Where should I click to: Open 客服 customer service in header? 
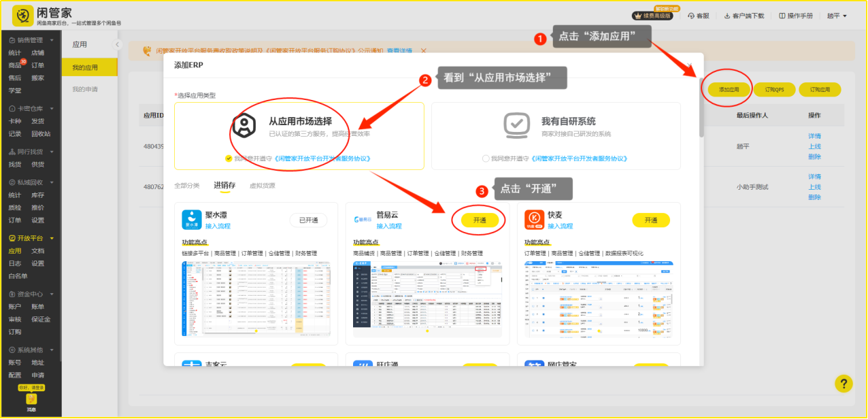coord(699,16)
